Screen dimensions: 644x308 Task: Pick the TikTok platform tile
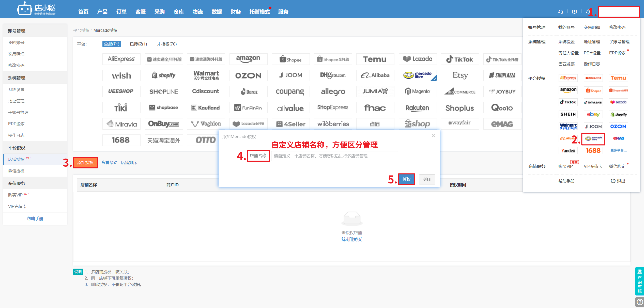click(459, 59)
